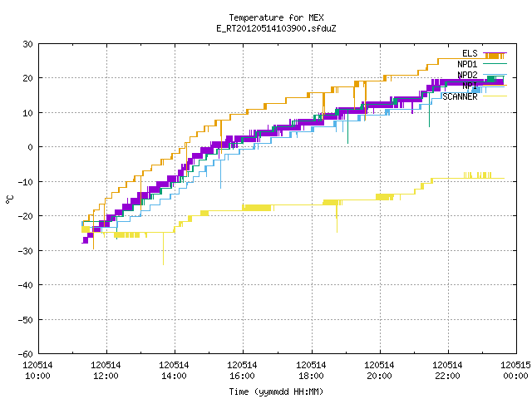Click the y-axis label -30
The width and height of the screenshot is (532, 399).
coord(26,251)
